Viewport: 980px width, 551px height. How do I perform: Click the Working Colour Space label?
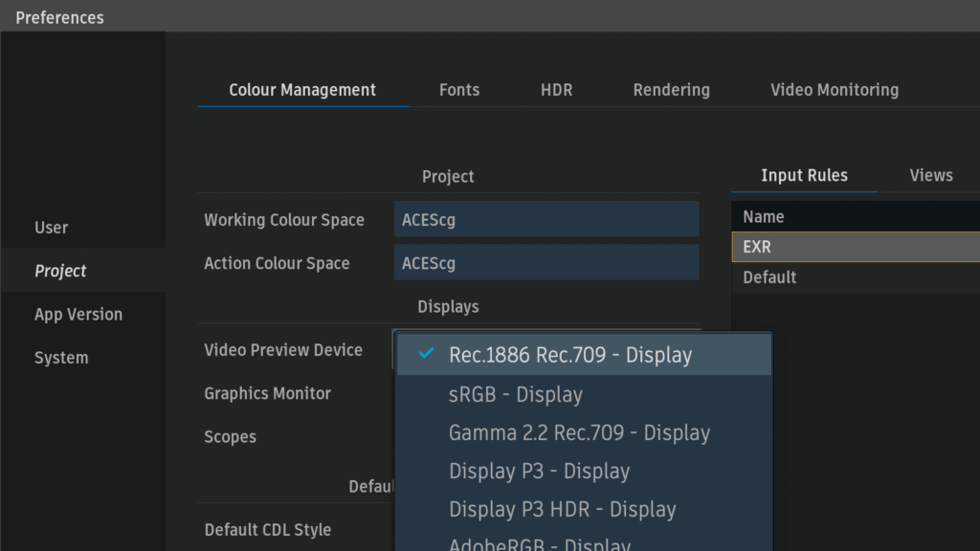284,220
